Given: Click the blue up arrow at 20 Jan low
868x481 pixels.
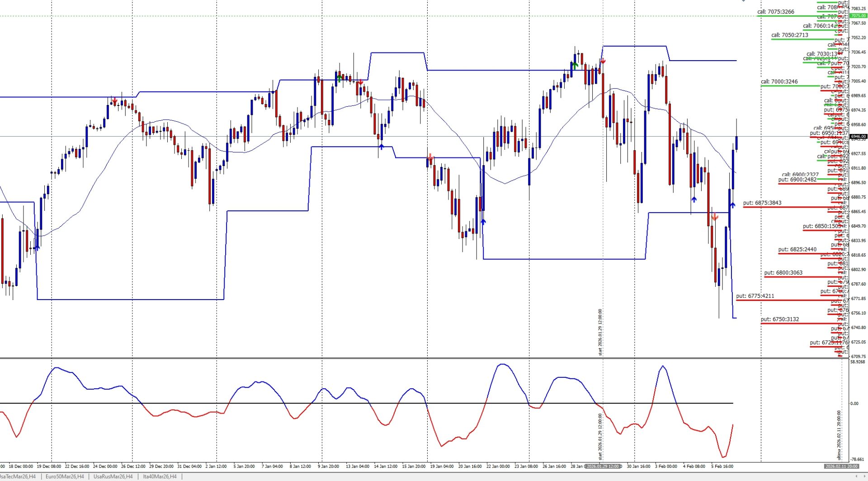Looking at the screenshot, I should coord(483,222).
